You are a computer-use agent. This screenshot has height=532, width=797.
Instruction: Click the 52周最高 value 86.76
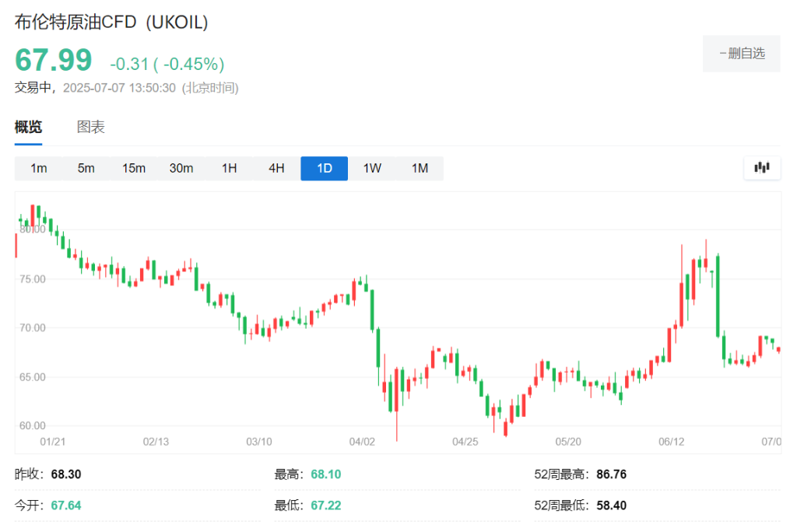tap(612, 474)
